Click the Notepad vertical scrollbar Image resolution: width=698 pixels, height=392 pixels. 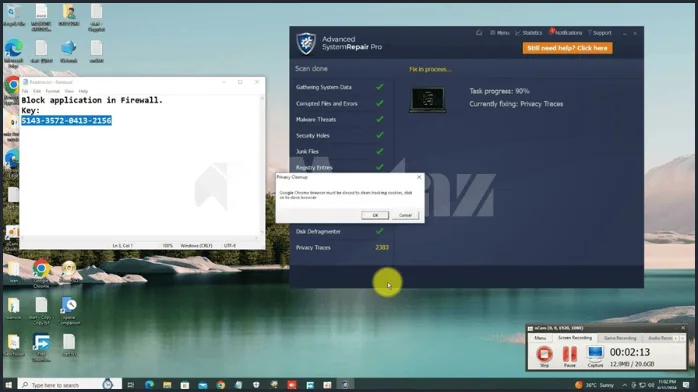pyautogui.click(x=262, y=166)
